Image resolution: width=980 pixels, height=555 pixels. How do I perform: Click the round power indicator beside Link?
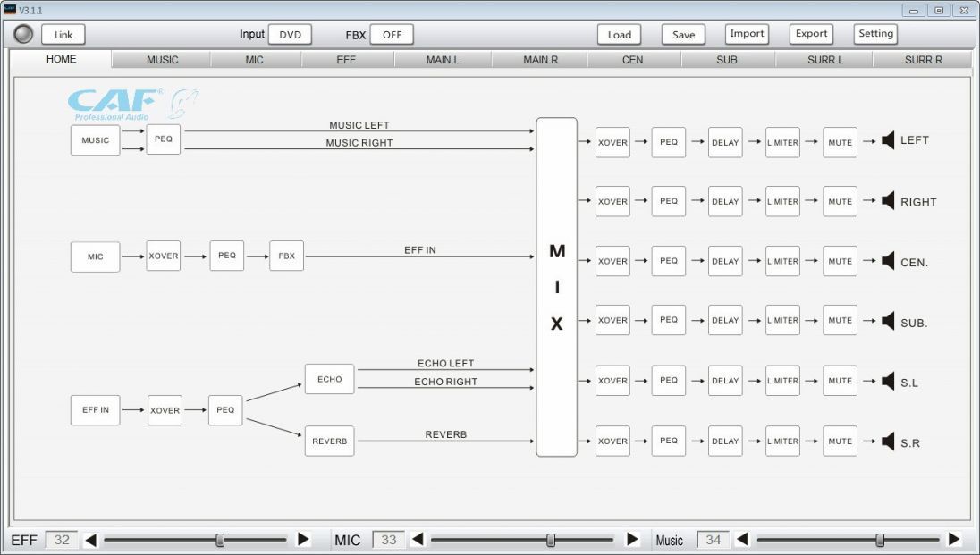pos(24,34)
